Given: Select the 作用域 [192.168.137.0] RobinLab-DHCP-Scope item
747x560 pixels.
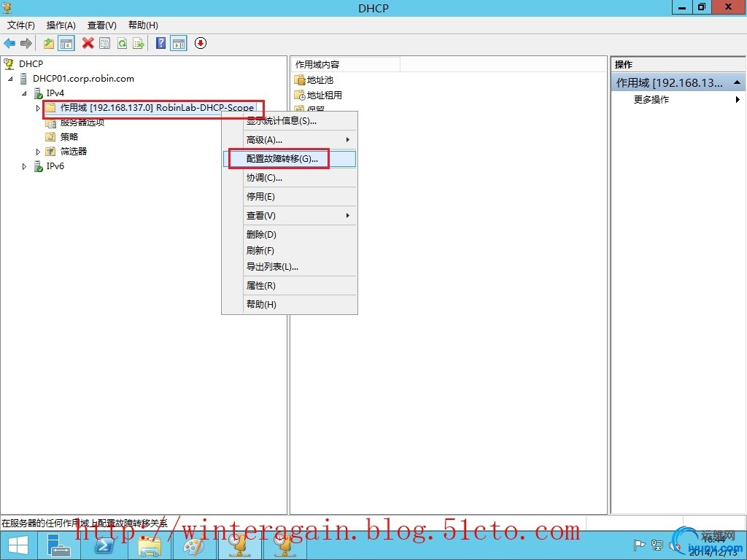Looking at the screenshot, I should 157,108.
